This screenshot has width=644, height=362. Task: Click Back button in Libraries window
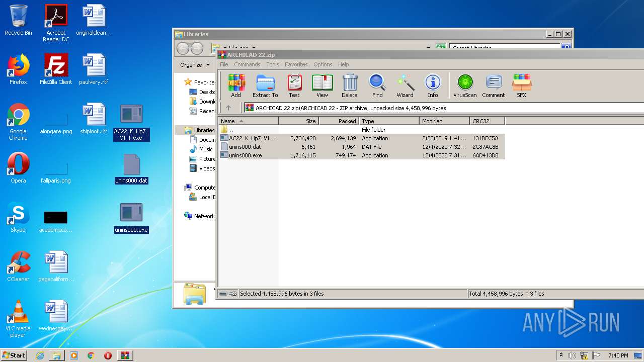click(x=183, y=48)
